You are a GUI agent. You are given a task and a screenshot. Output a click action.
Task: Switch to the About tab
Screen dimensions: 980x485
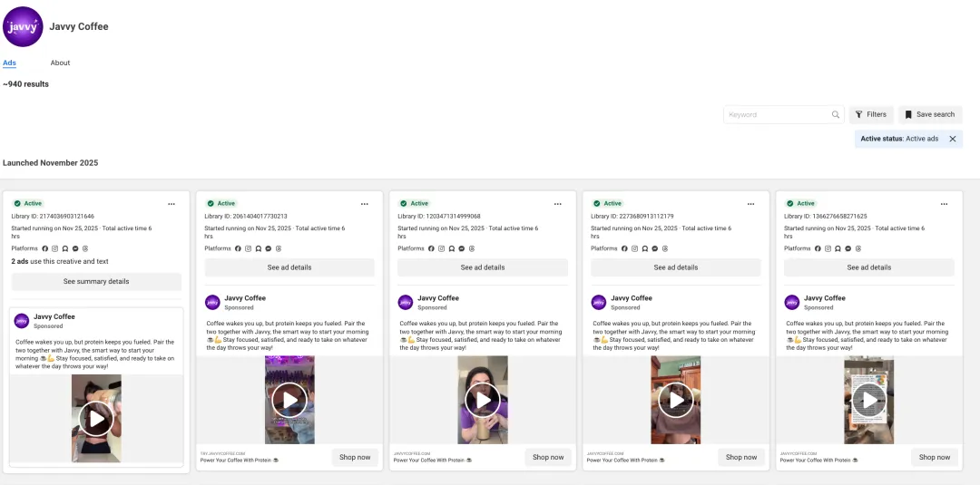(60, 63)
